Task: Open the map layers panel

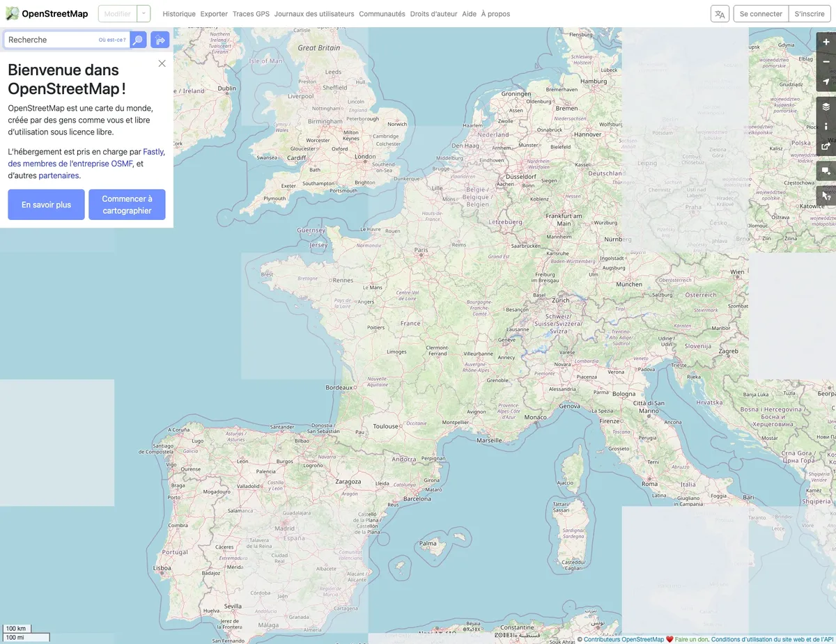Action: click(x=826, y=107)
